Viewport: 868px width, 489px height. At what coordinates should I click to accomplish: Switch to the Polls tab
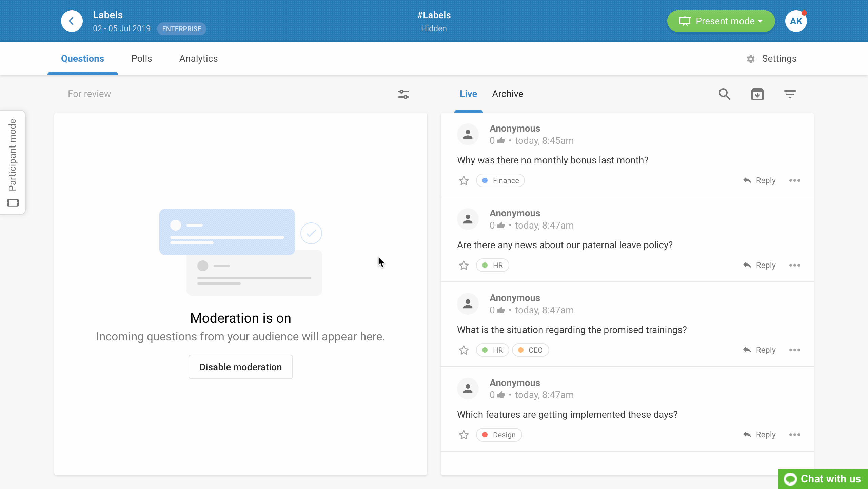[x=142, y=59]
